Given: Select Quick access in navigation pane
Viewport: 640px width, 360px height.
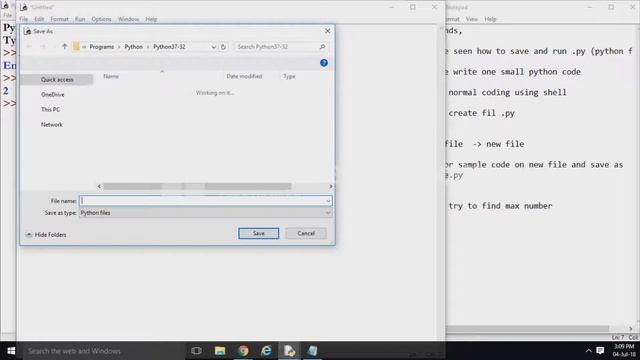Looking at the screenshot, I should (57, 80).
